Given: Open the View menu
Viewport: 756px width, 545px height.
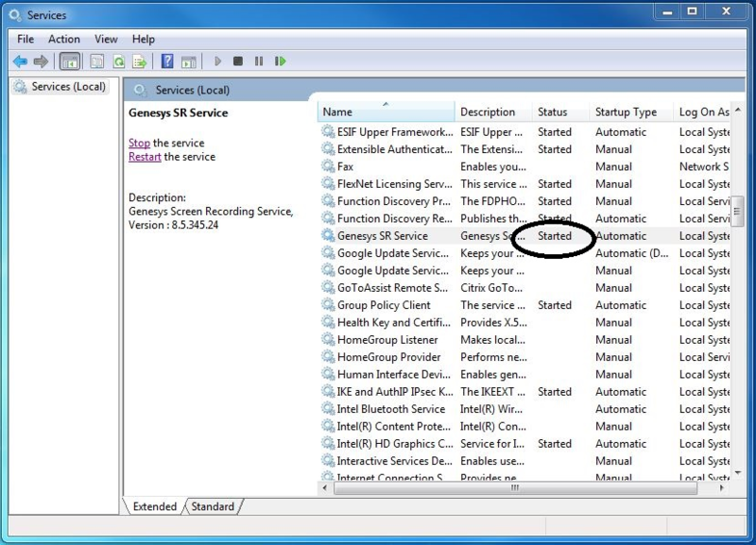Looking at the screenshot, I should click(x=105, y=39).
